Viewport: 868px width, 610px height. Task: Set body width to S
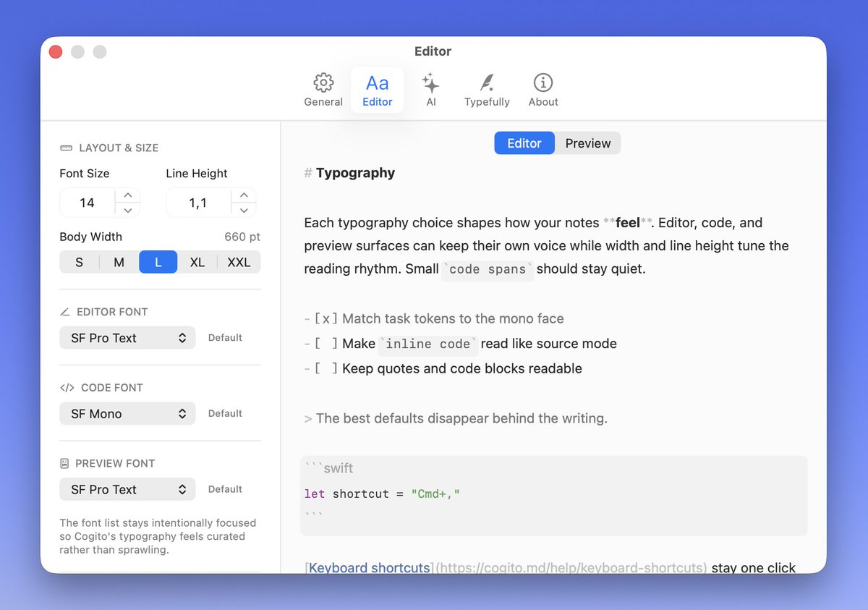pyautogui.click(x=79, y=262)
